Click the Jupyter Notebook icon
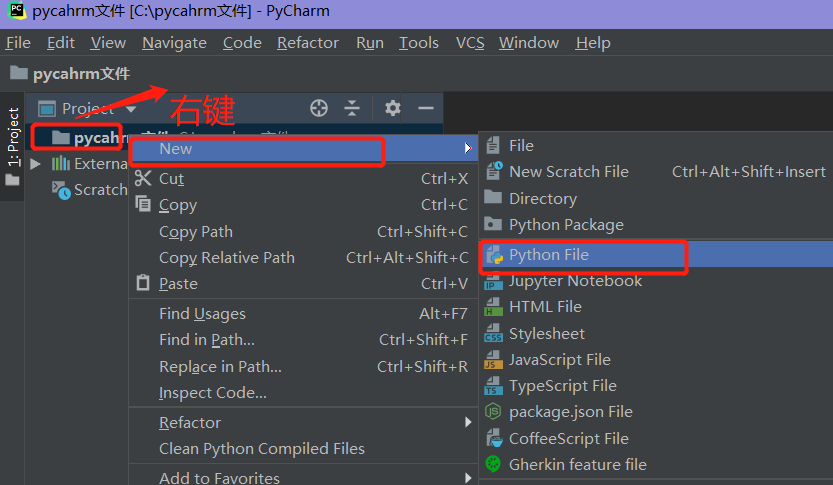 click(x=493, y=282)
